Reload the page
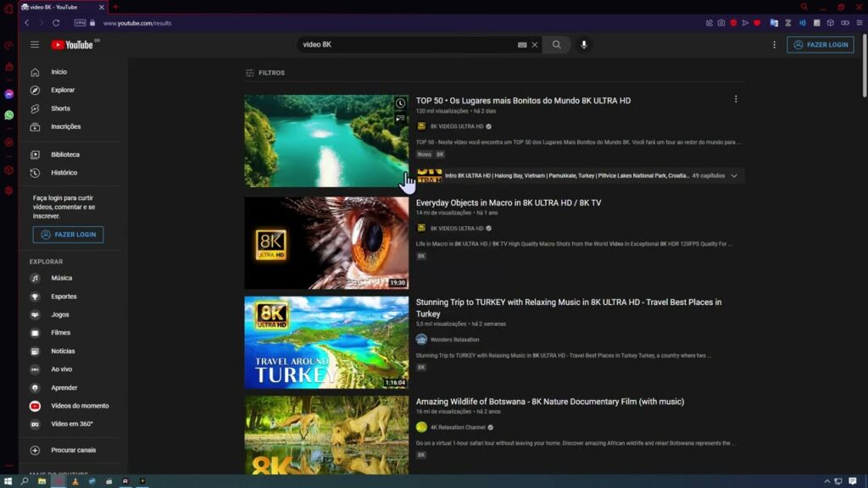Viewport: 868px width, 488px height. (56, 23)
